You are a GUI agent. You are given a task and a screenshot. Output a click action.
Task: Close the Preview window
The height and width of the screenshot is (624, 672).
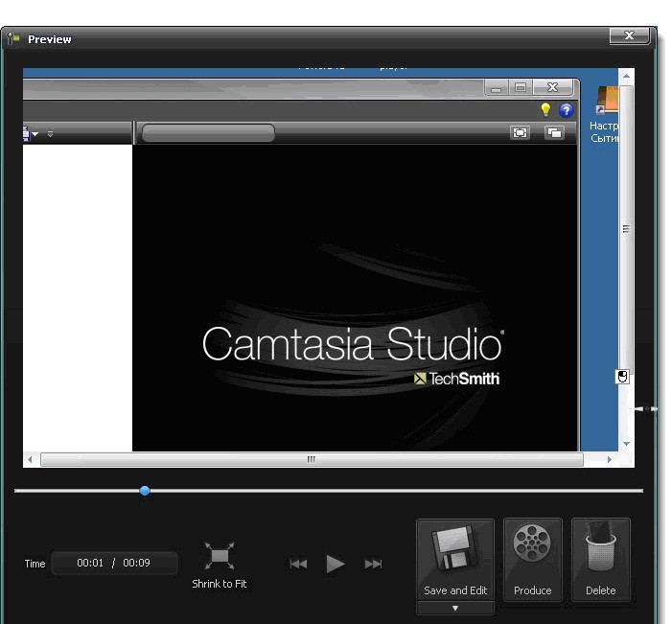tap(629, 35)
